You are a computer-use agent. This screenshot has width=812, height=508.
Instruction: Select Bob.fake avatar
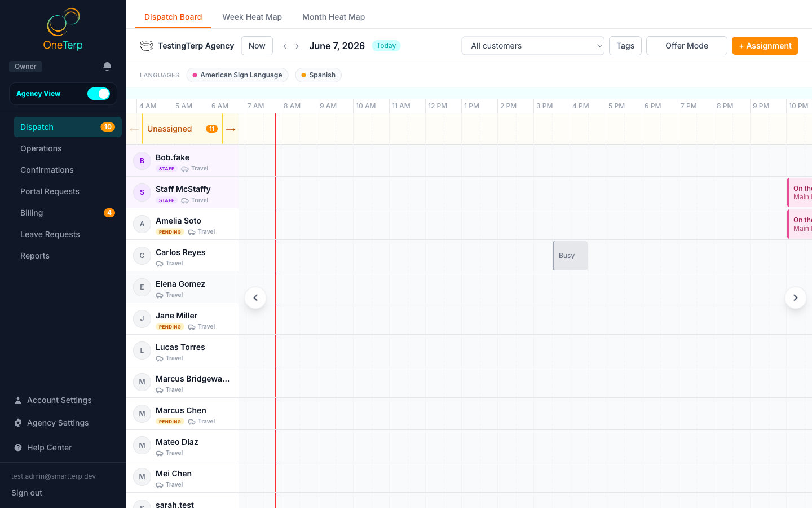coord(142,161)
